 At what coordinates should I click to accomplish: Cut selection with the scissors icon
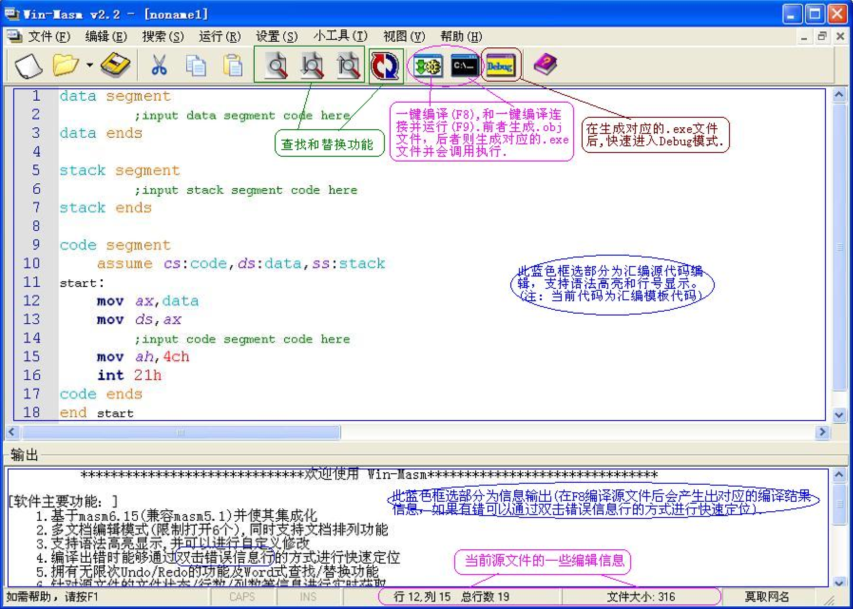point(158,65)
